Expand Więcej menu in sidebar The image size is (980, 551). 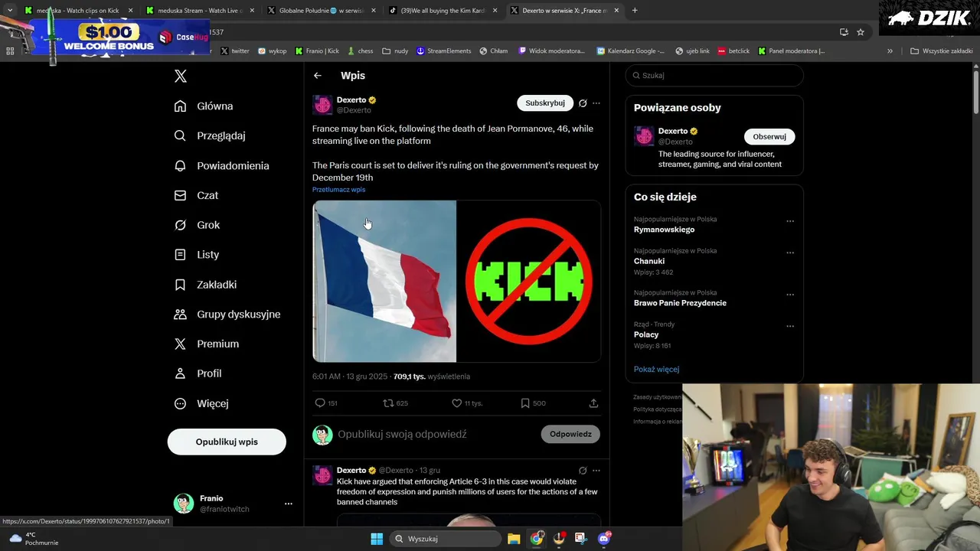coord(201,403)
